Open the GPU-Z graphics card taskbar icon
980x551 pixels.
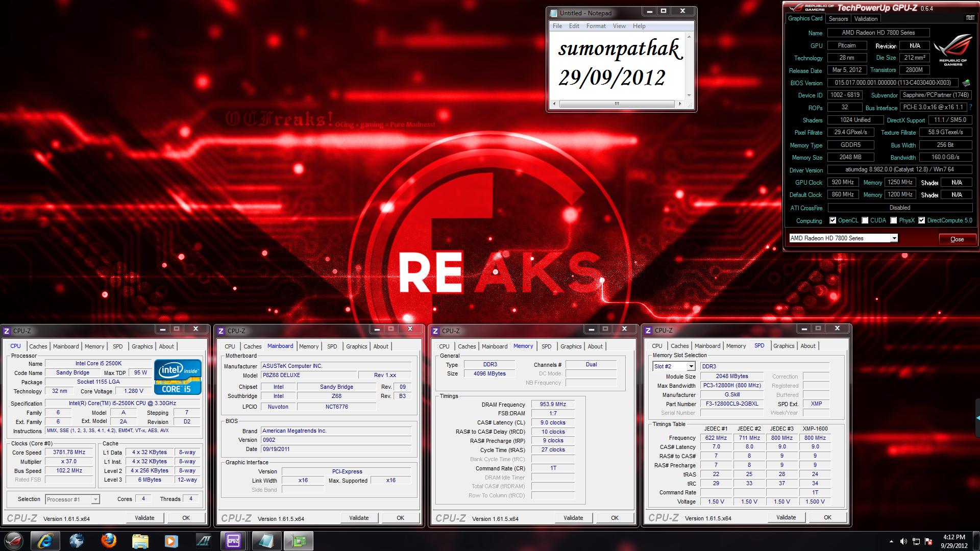point(299,540)
